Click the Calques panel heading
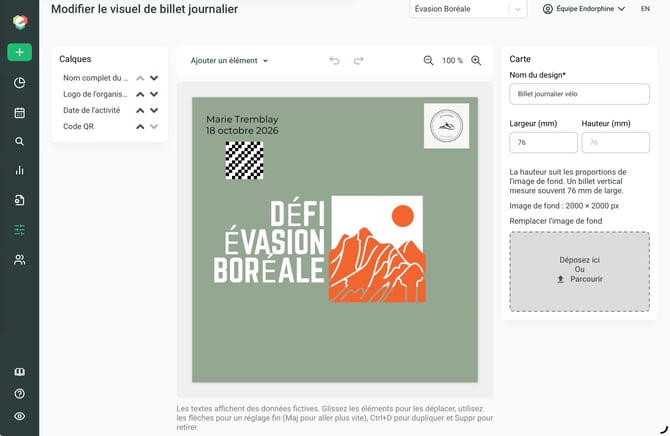Viewport: 670px width, 436px height. (x=75, y=59)
